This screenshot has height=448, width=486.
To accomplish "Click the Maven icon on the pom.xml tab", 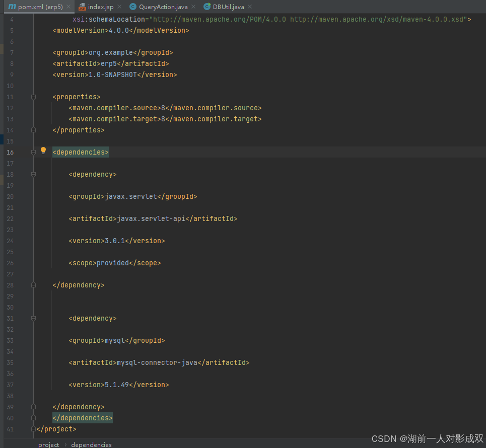I will 12,7.
